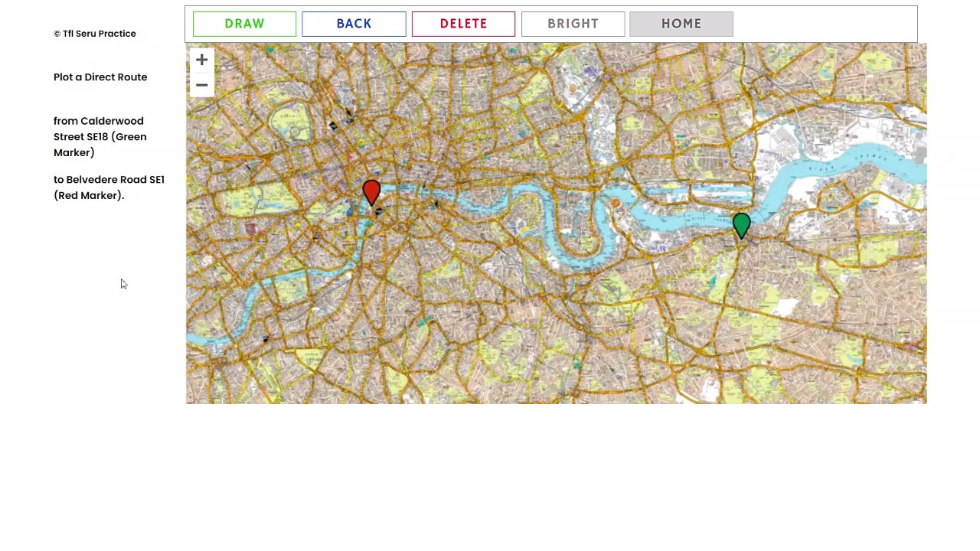Click the circular stadium symbol at top of map
This screenshot has height=551, width=980.
(573, 89)
